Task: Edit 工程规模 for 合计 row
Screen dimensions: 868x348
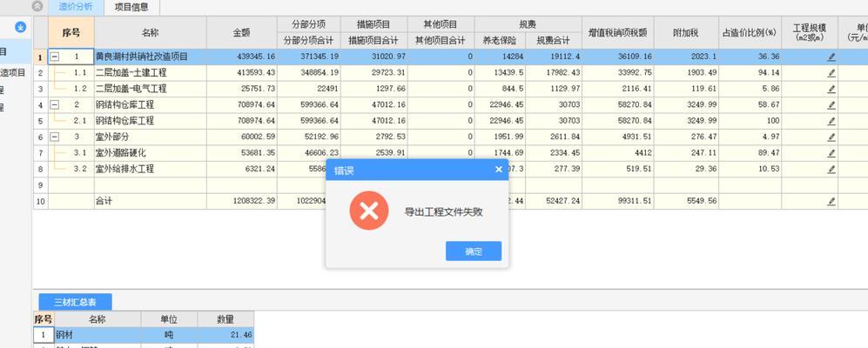Action: [831, 202]
